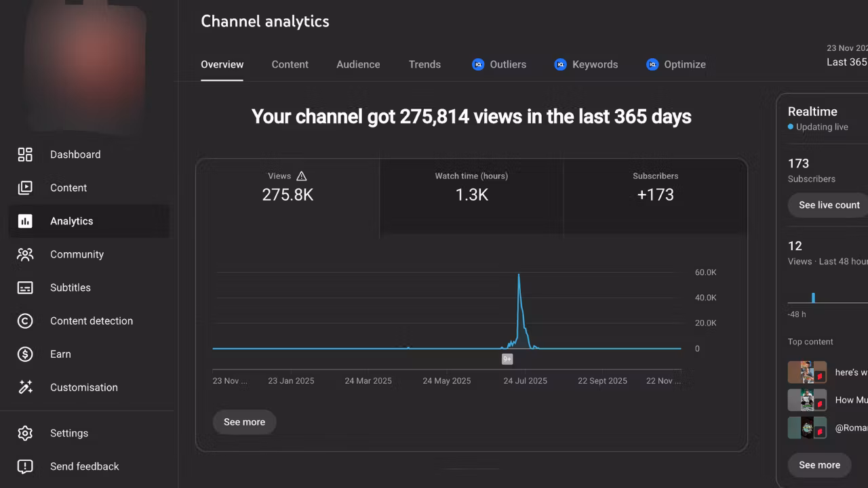Click the Send feedback icon

tap(25, 466)
